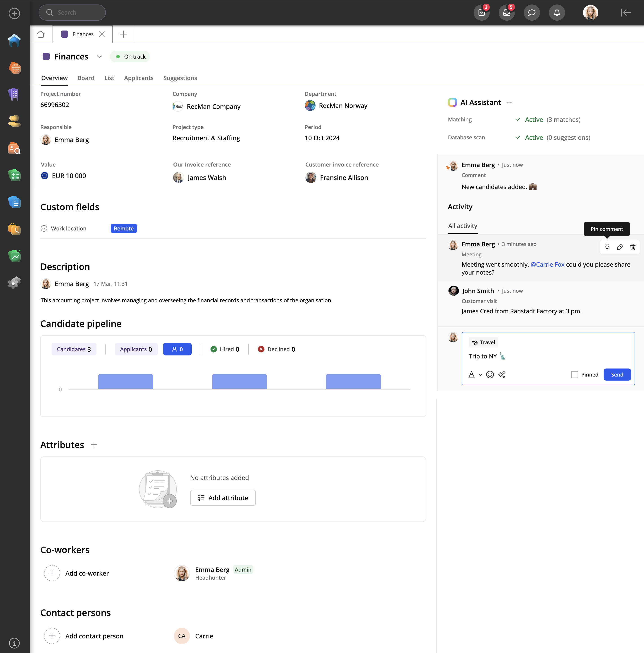
Task: Click the Add attribute button
Action: coord(222,498)
